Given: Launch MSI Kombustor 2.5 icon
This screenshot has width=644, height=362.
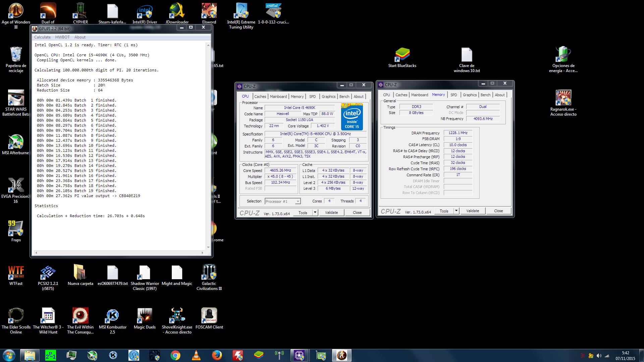Looking at the screenshot, I should coord(112,321).
